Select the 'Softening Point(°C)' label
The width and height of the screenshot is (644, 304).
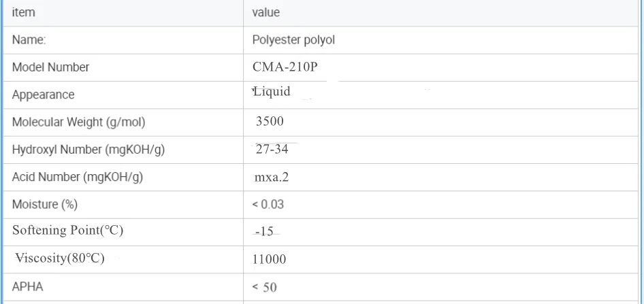point(67,231)
